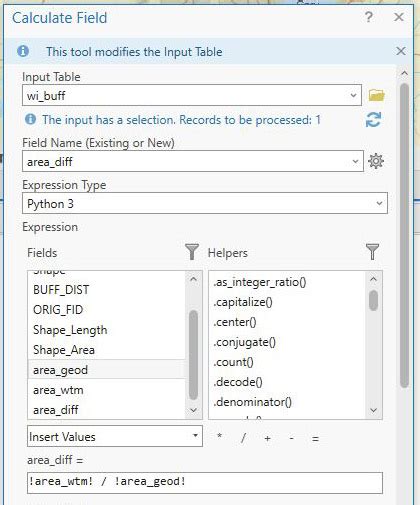The height and width of the screenshot is (505, 420).
Task: Insert the plus operator
Action: coord(267,438)
